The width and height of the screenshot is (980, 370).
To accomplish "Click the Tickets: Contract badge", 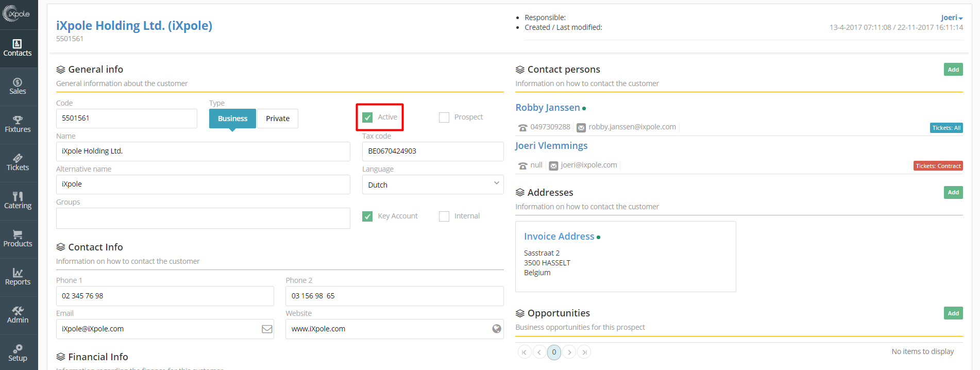I will [938, 166].
